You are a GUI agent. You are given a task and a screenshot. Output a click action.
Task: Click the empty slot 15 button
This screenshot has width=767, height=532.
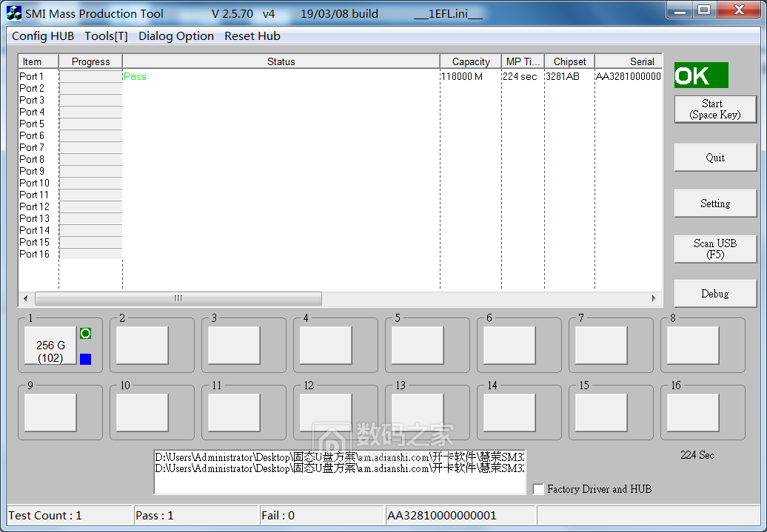coord(601,413)
